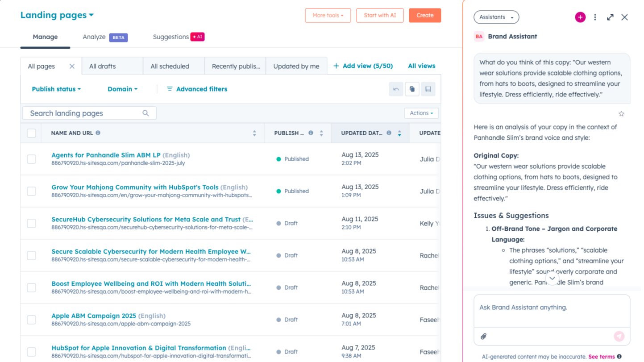Click the search magnifier icon in landing pages search

[x=145, y=113]
